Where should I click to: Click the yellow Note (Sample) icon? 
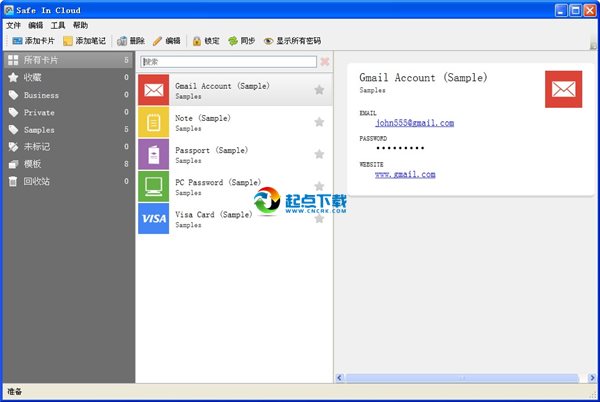tap(153, 122)
